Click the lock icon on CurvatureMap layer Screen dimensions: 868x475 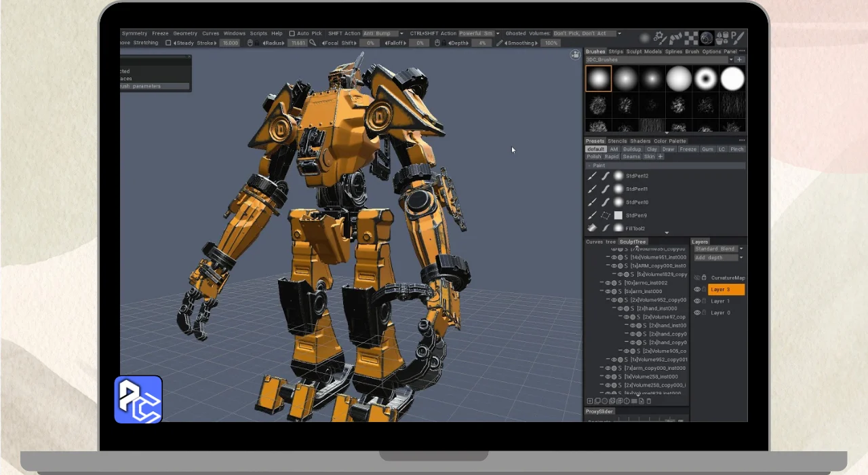click(704, 278)
